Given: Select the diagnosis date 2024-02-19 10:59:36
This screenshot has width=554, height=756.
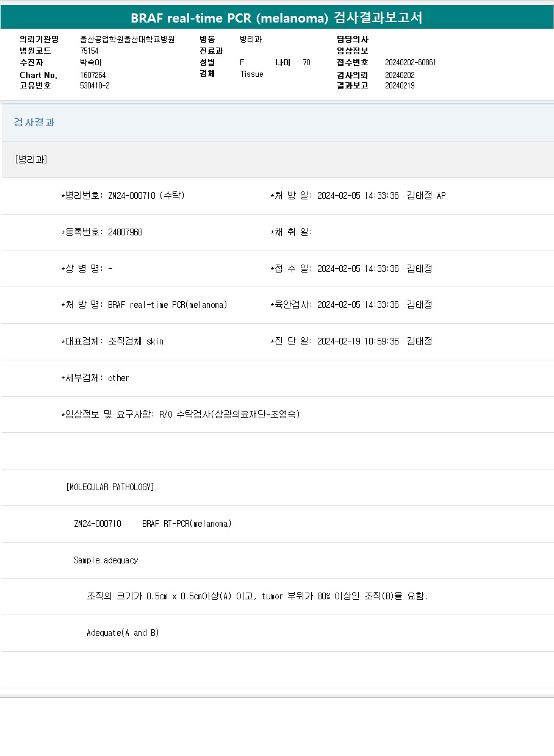Looking at the screenshot, I should click(358, 341).
